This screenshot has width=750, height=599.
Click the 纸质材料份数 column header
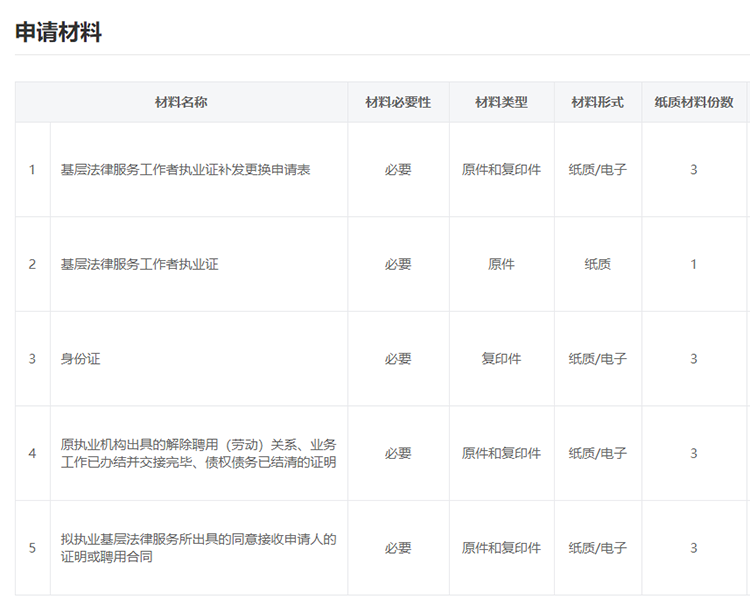[x=693, y=102]
